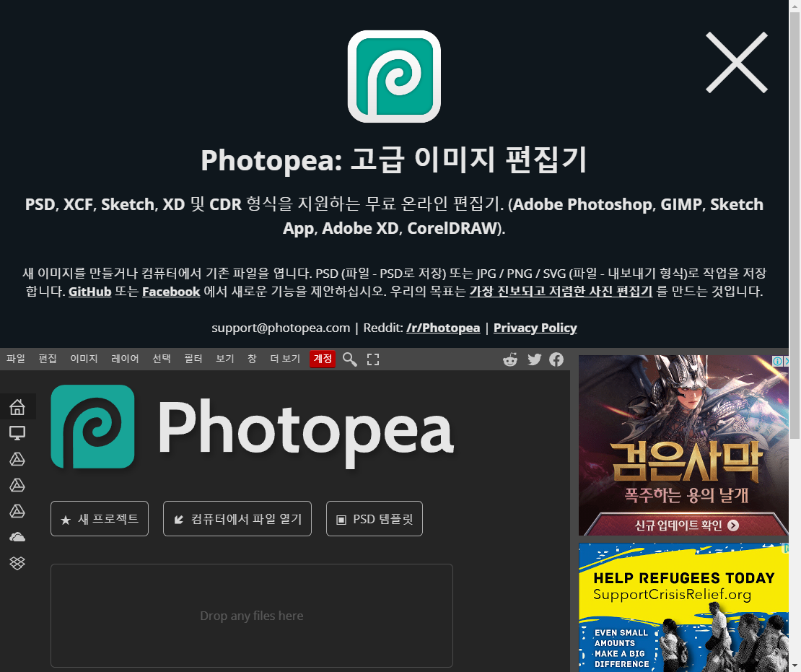Open the 파일 menu
The height and width of the screenshot is (672, 801).
(16, 359)
